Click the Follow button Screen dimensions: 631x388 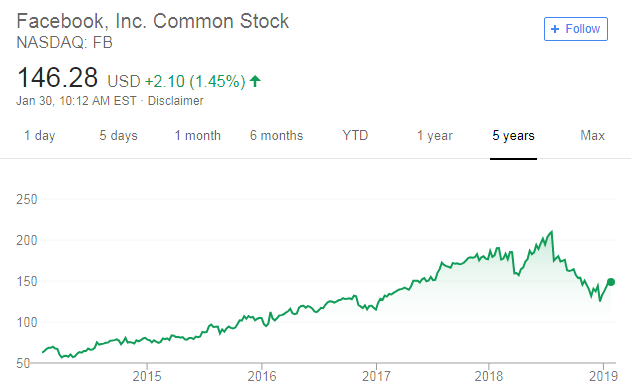click(x=575, y=29)
